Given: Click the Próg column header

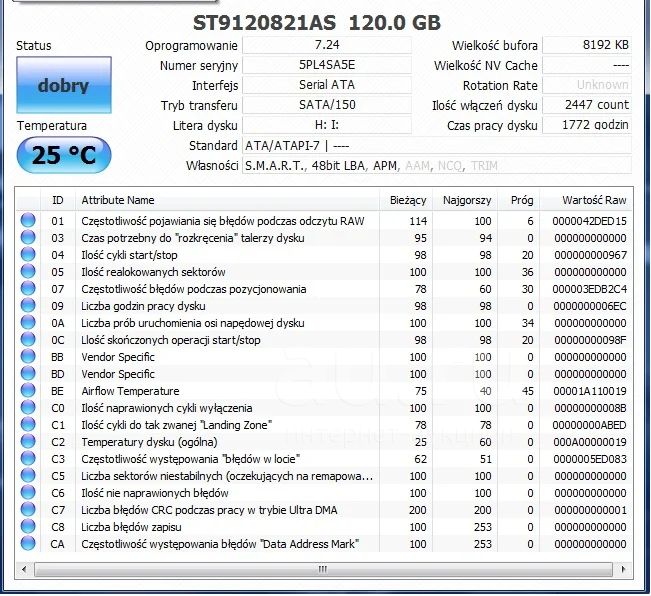Looking at the screenshot, I should 519,200.
